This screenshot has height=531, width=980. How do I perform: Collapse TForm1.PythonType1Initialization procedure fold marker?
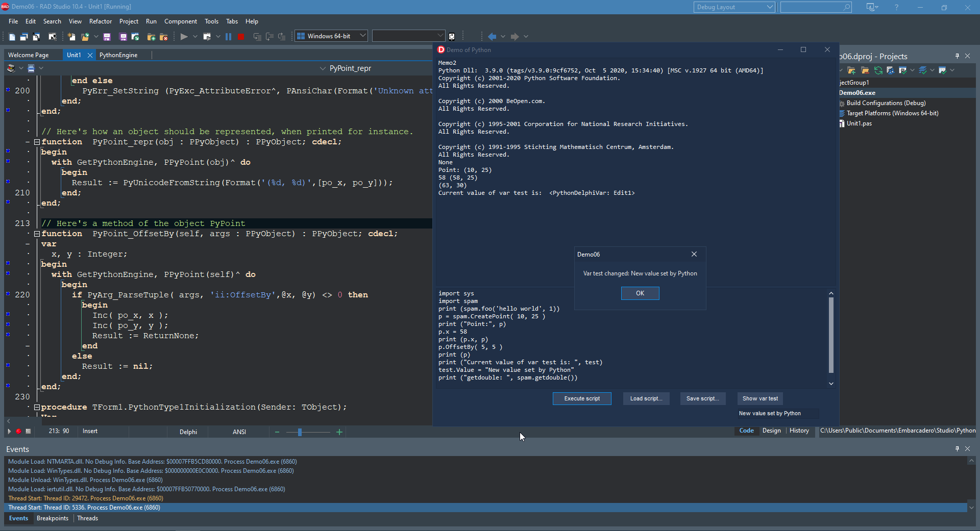pyautogui.click(x=37, y=407)
